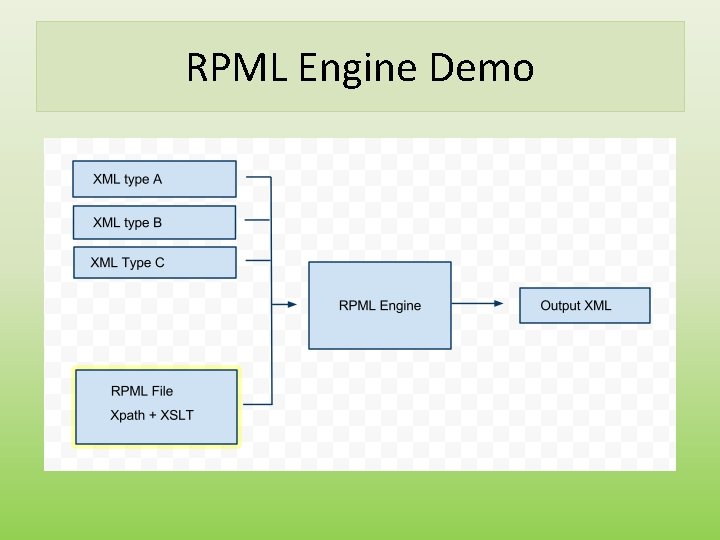Select the XML Type C box
This screenshot has height=540, width=720.
(155, 263)
